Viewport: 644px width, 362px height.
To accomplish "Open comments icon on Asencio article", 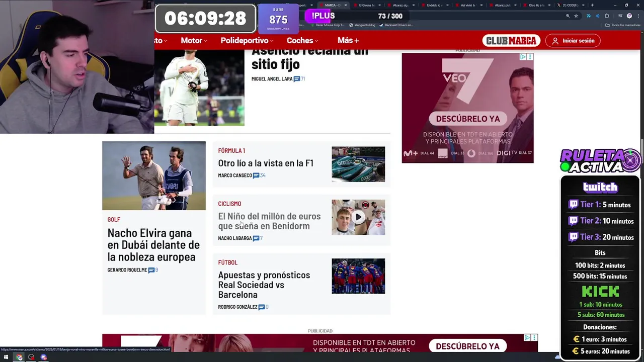I will [x=297, y=79].
